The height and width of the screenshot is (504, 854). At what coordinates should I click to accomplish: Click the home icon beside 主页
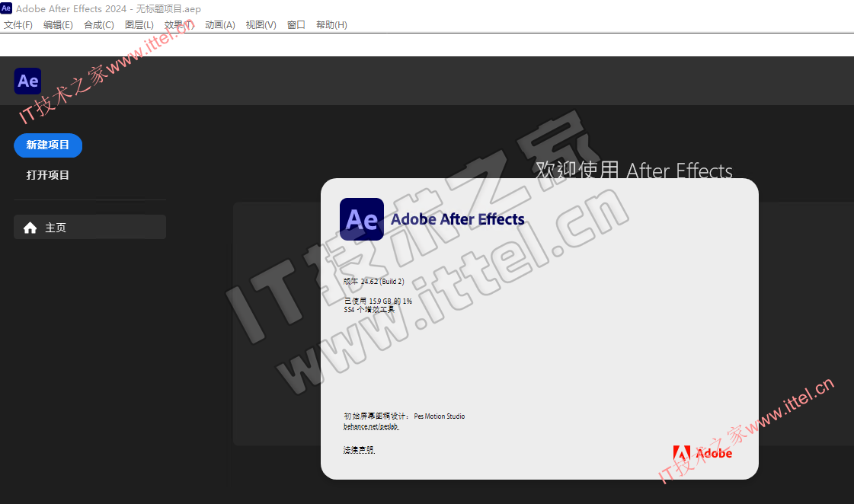pyautogui.click(x=30, y=228)
